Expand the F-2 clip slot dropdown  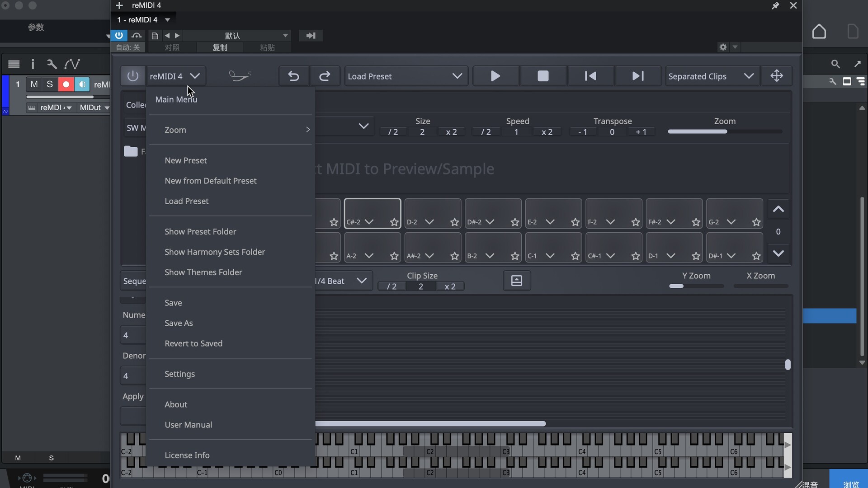point(610,222)
